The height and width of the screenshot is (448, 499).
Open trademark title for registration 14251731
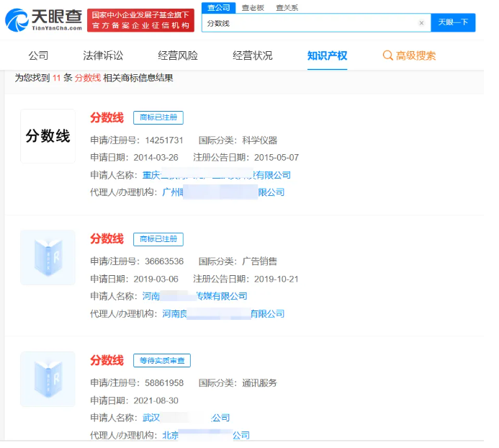click(x=107, y=117)
